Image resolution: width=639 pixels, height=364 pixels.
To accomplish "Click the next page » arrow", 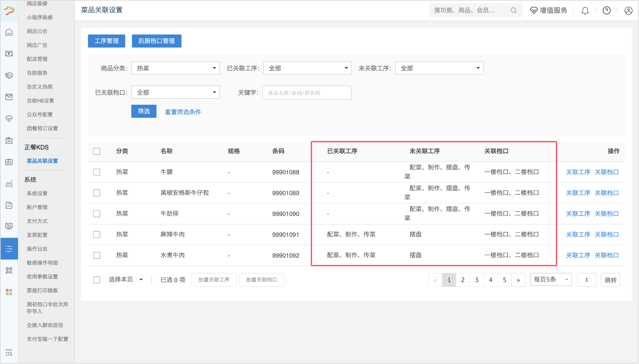I will click(x=518, y=280).
